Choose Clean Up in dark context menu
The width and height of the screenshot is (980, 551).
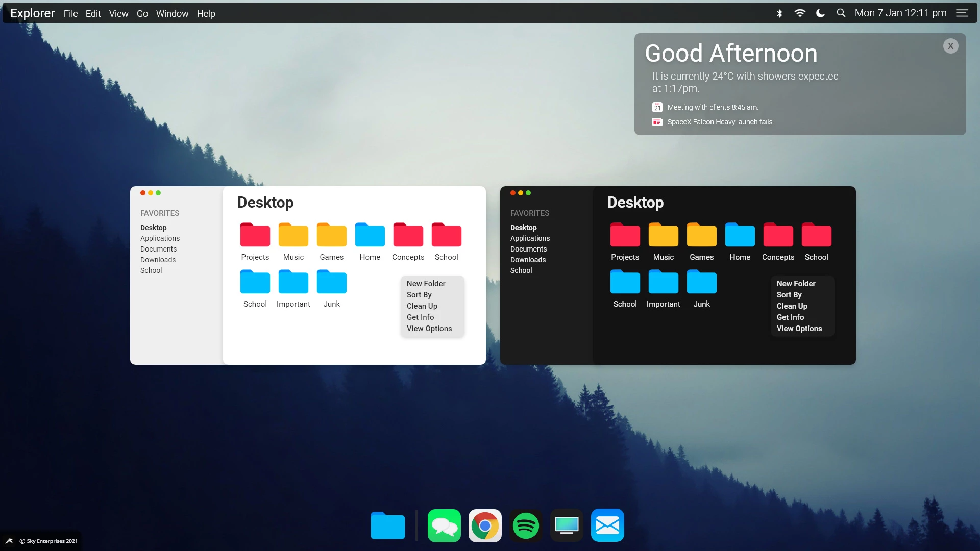tap(792, 306)
